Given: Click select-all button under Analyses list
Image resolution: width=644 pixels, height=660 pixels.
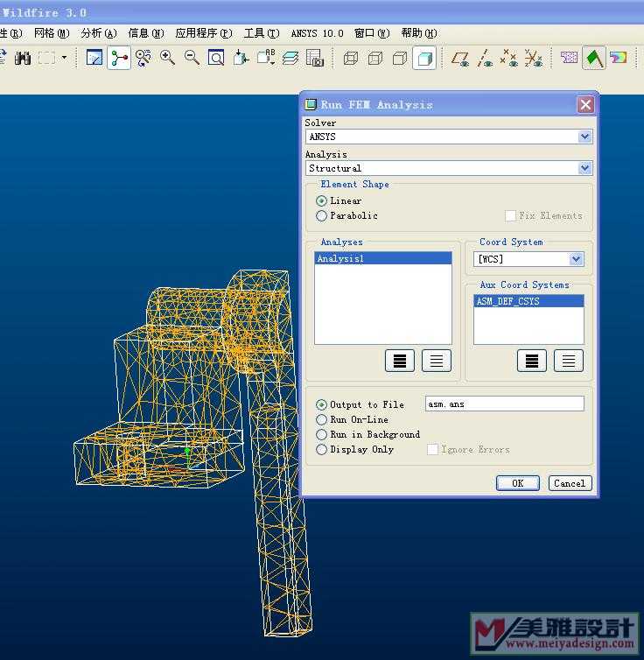Looking at the screenshot, I should click(x=400, y=361).
